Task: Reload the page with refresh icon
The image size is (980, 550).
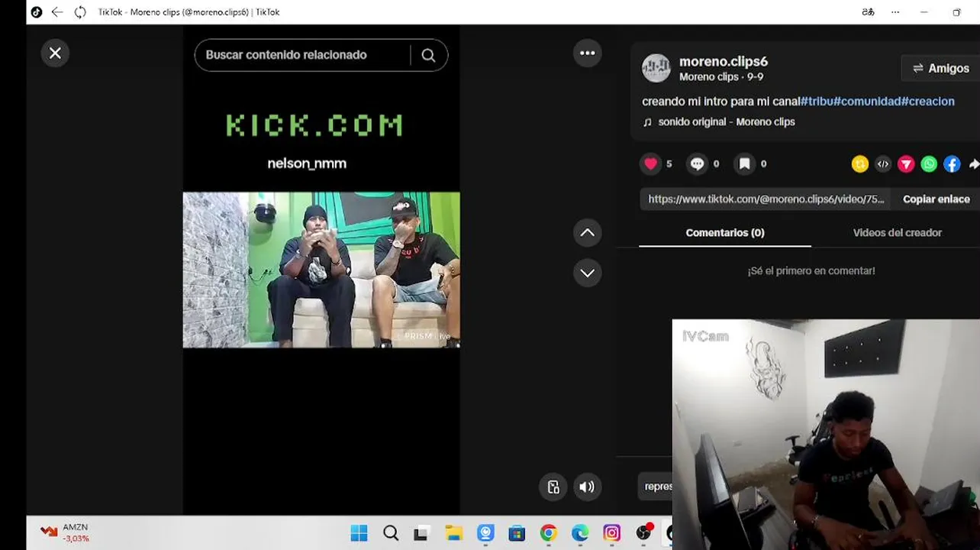Action: (80, 12)
